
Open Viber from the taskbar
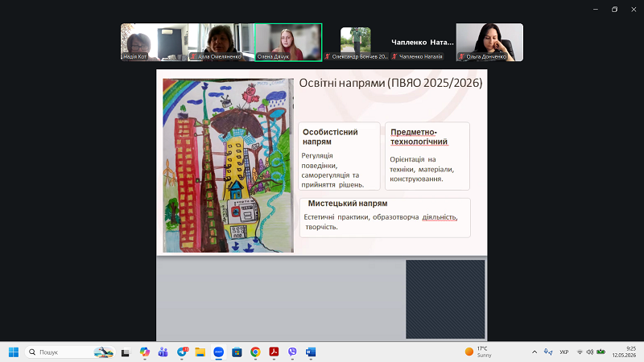click(x=292, y=352)
